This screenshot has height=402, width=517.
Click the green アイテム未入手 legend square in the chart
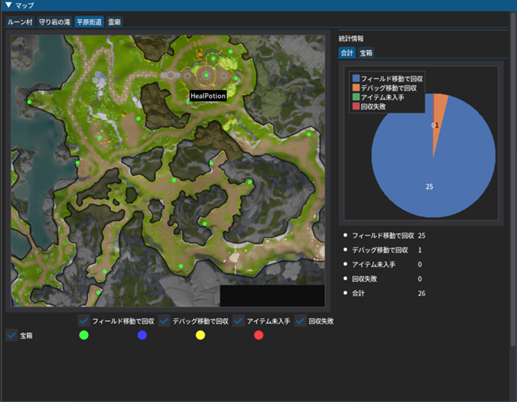coord(356,97)
